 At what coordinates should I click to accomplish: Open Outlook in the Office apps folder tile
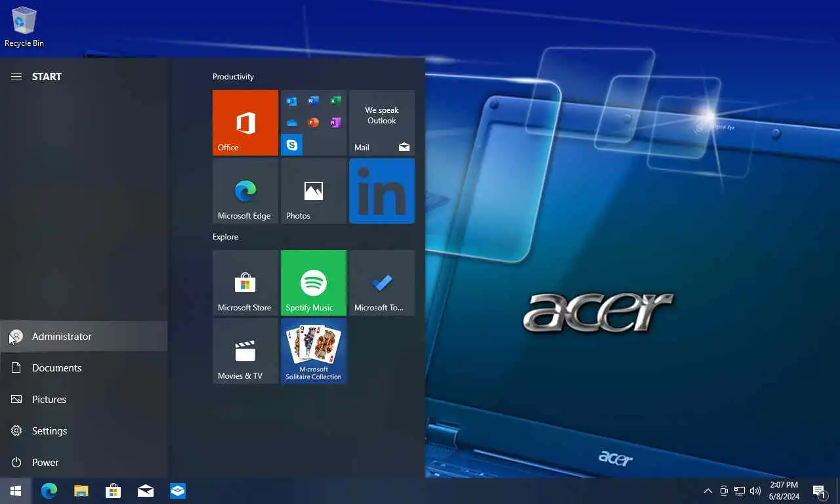[x=292, y=101]
